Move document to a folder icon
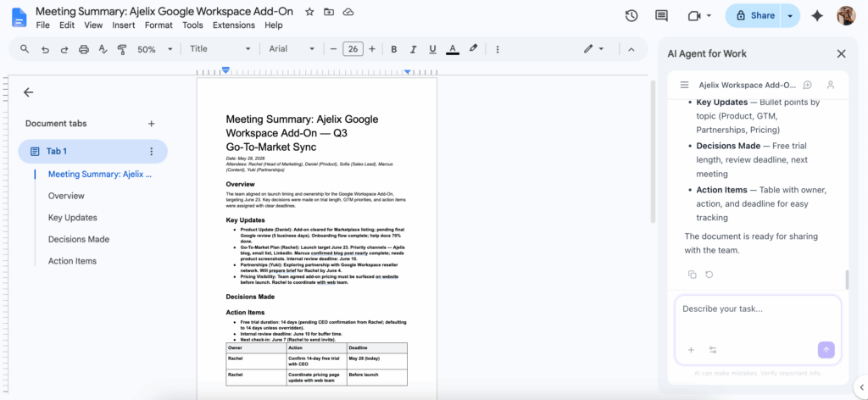868x400 pixels. point(329,12)
